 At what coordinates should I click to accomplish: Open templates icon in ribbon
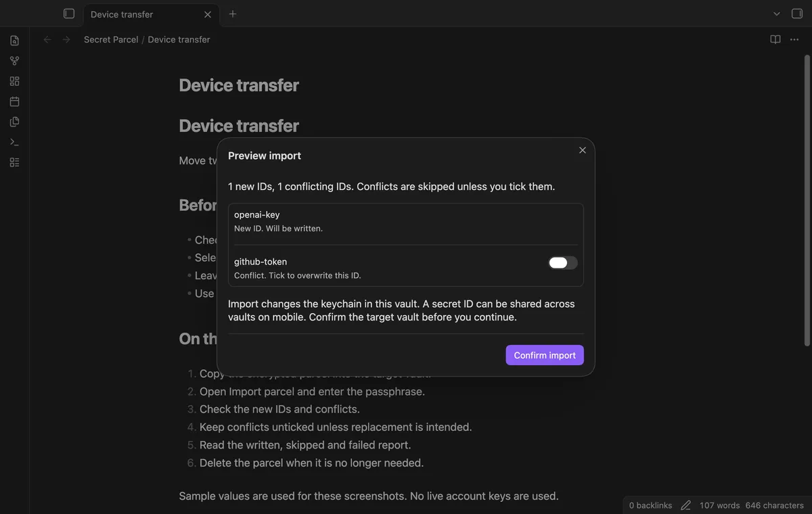click(x=14, y=122)
